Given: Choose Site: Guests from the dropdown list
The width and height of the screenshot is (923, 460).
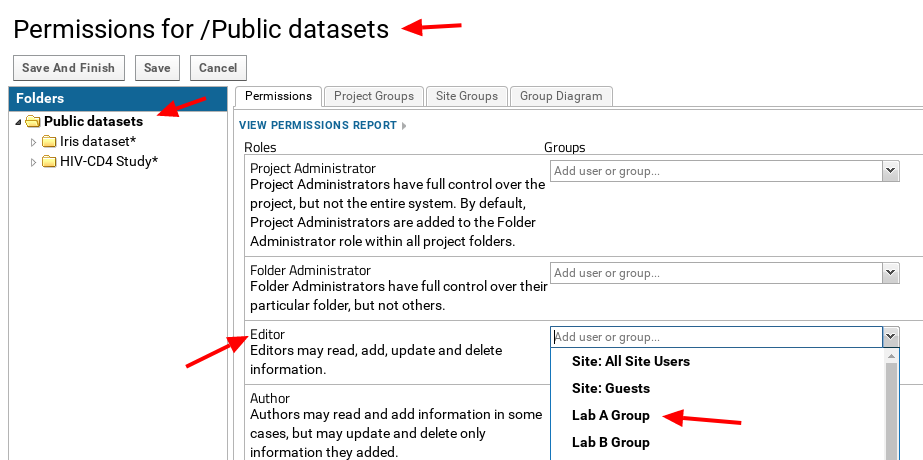Looking at the screenshot, I should click(x=610, y=388).
